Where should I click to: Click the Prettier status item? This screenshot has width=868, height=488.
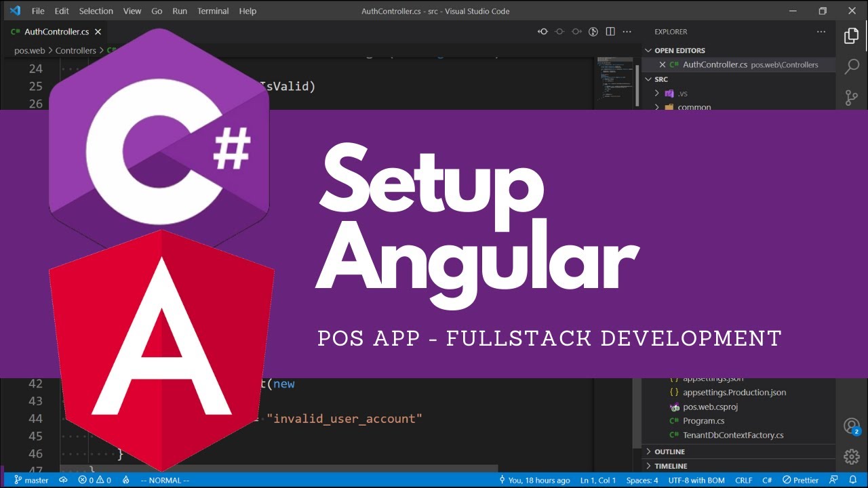pyautogui.click(x=801, y=480)
